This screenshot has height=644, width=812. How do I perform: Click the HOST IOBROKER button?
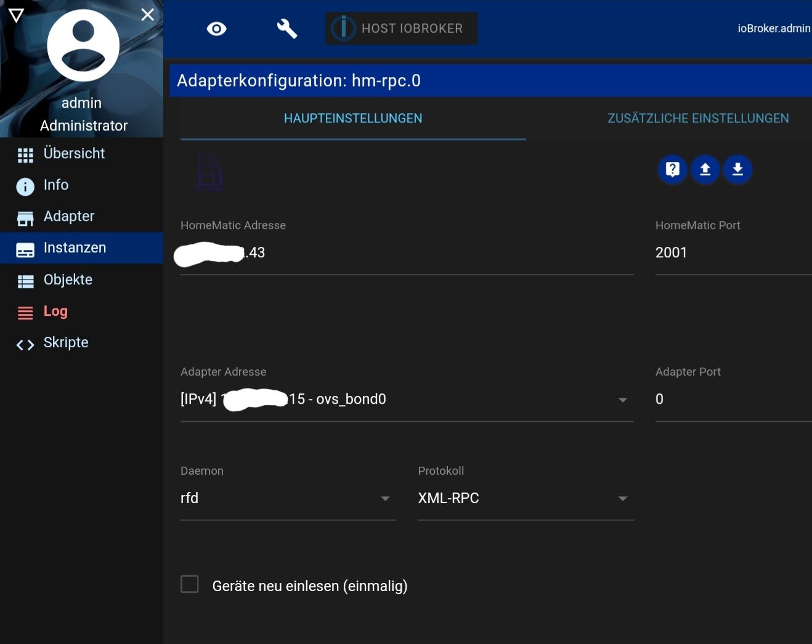(401, 28)
